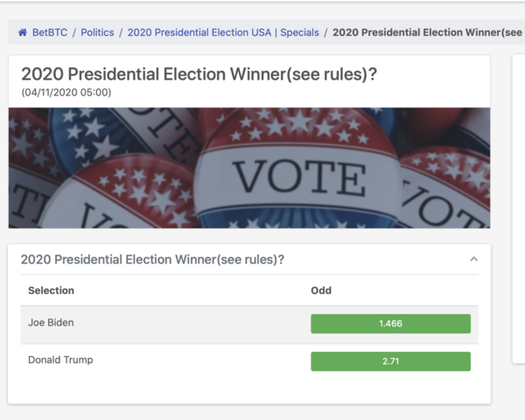Image resolution: width=525 pixels, height=420 pixels.
Task: Click the event date 04/11/2020 05:00
Action: [66, 93]
